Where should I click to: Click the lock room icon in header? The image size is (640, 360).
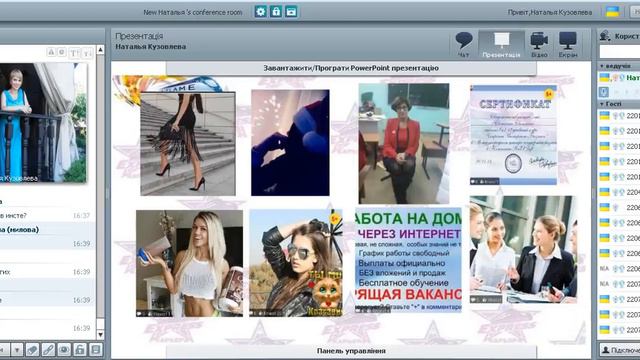(x=276, y=11)
